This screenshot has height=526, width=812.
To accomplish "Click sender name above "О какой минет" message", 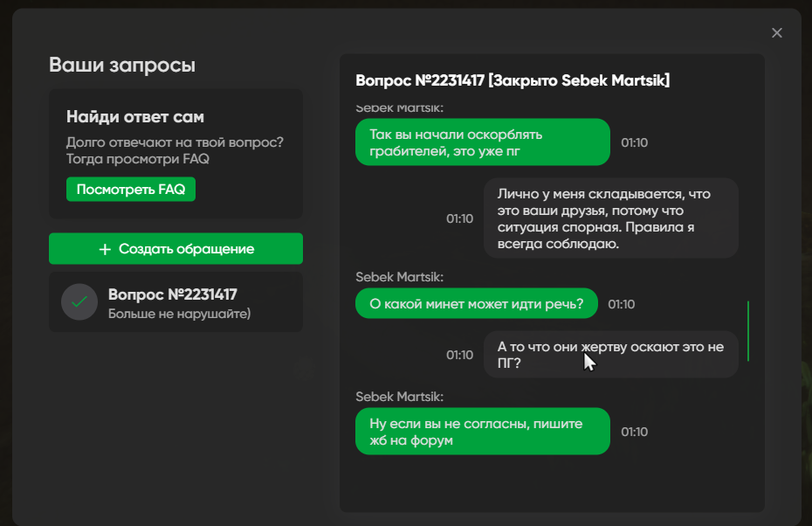I will tap(399, 277).
